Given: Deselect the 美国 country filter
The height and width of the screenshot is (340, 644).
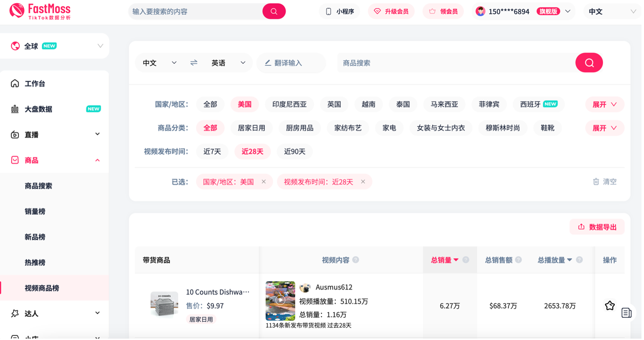Looking at the screenshot, I should (x=244, y=104).
